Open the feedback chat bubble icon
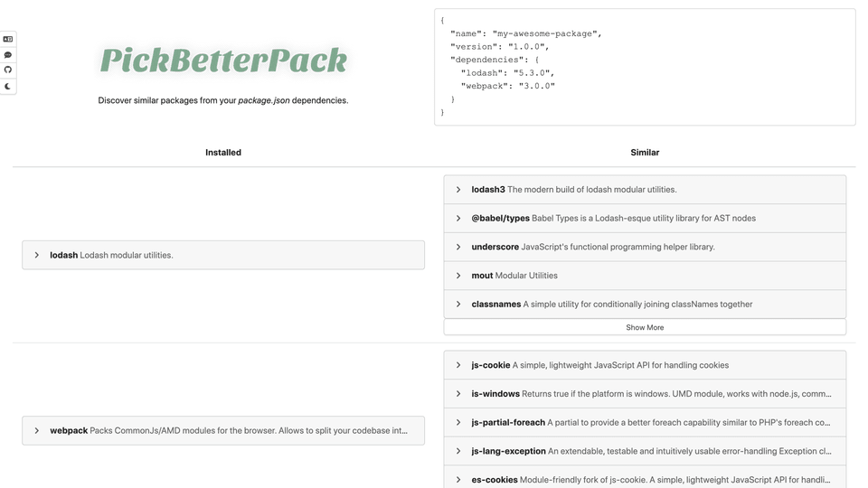This screenshot has height=488, width=868. pos(8,55)
